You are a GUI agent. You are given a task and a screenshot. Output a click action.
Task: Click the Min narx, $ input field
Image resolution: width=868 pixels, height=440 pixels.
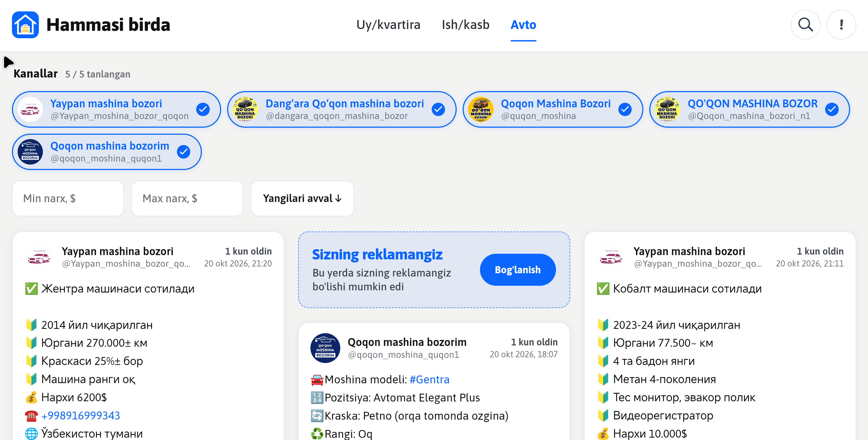(68, 199)
